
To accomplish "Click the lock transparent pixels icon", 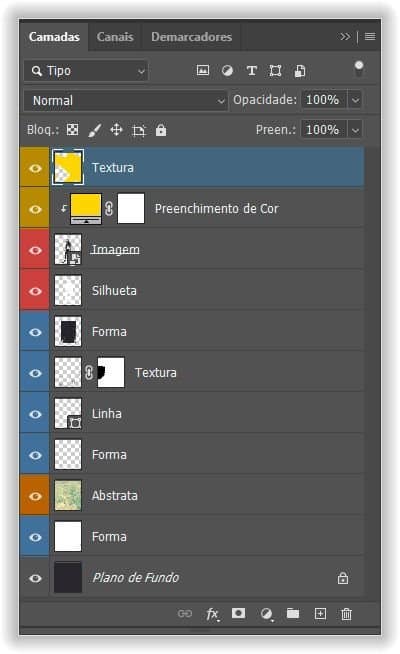I will tap(73, 130).
